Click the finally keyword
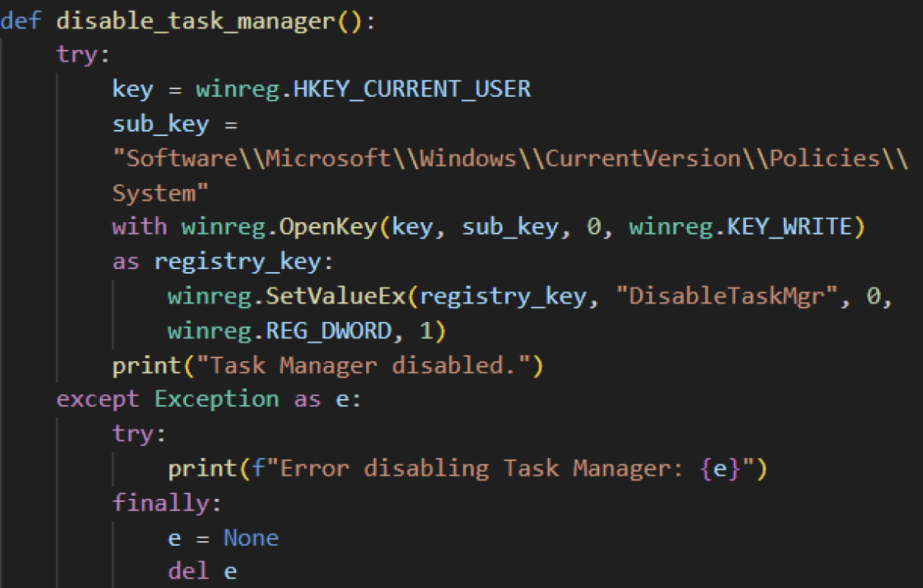This screenshot has width=923, height=588. pyautogui.click(x=162, y=502)
